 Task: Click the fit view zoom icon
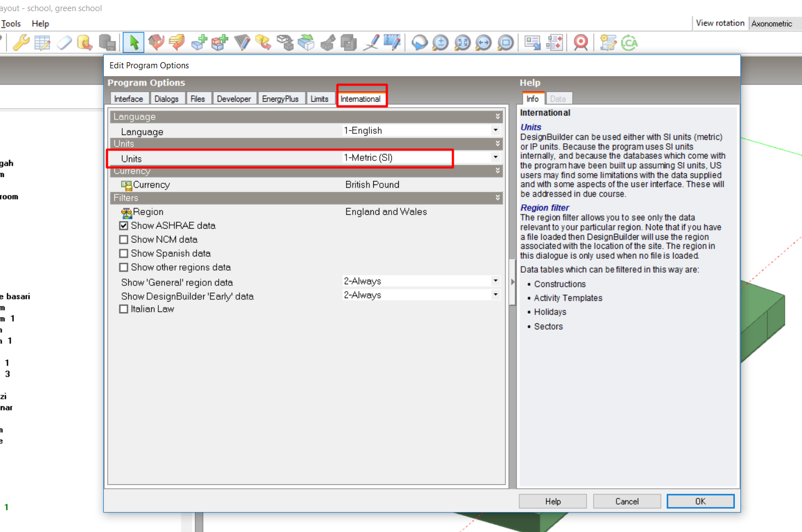(x=462, y=43)
